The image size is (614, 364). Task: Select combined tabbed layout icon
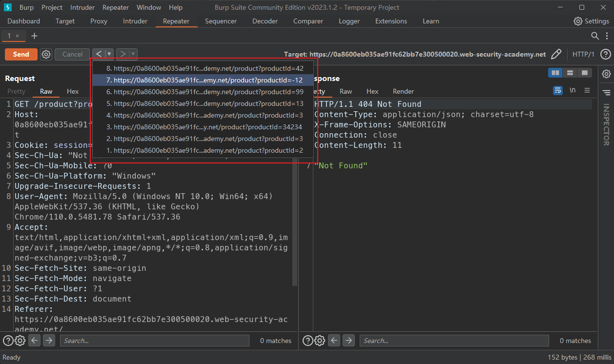585,73
